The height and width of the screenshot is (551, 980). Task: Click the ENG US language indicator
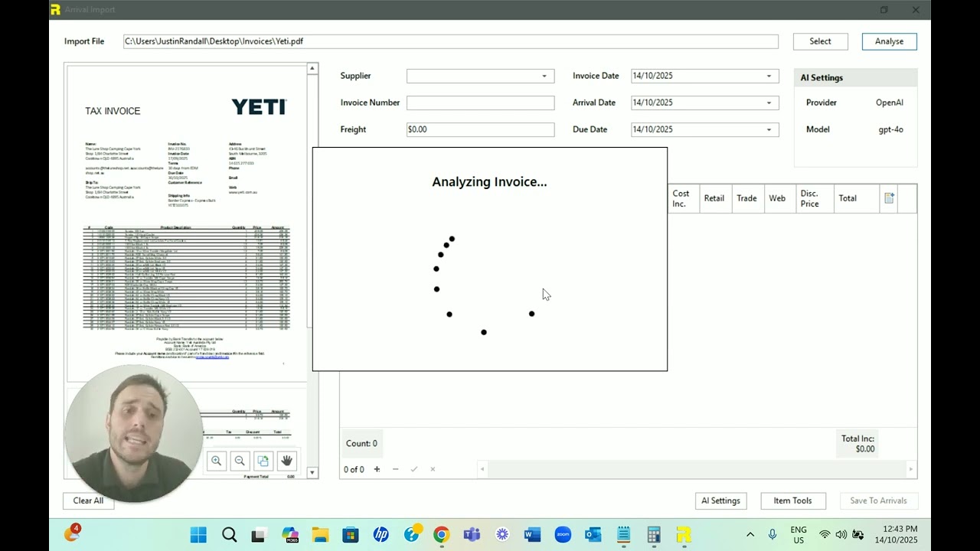799,534
